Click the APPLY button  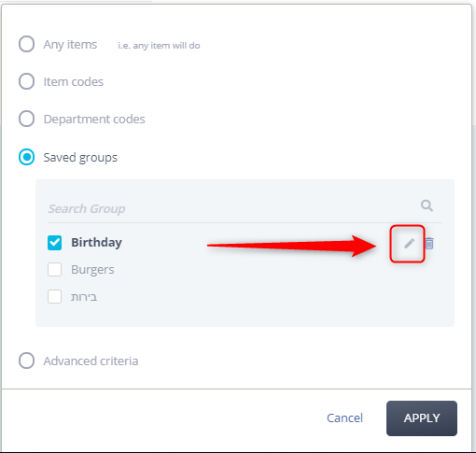coord(422,418)
